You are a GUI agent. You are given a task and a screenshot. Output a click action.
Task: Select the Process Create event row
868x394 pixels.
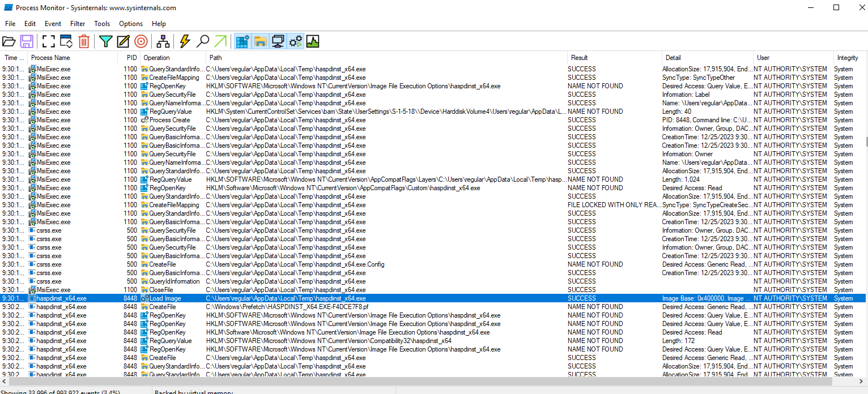433,120
